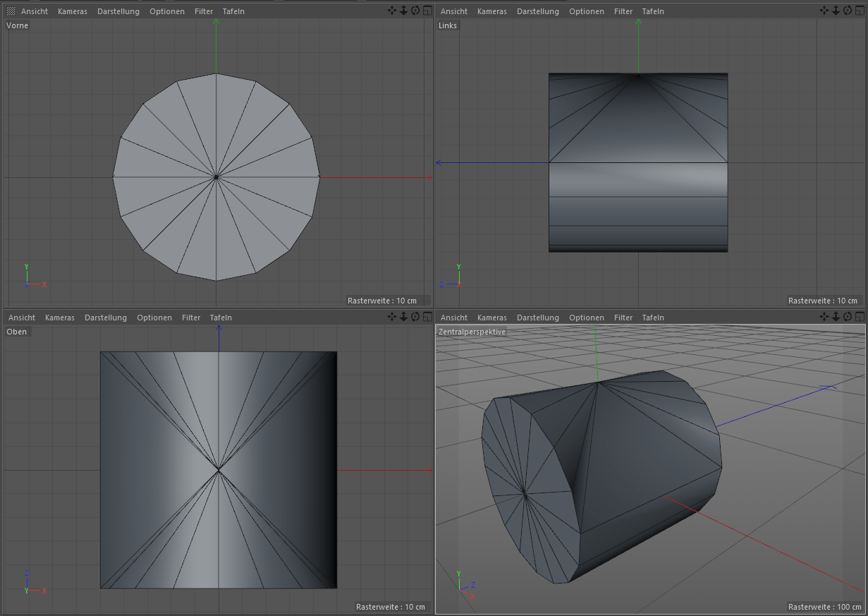Open Tafeln menu in Vorne viewport
Screen dimensions: 868x616
[x=233, y=11]
